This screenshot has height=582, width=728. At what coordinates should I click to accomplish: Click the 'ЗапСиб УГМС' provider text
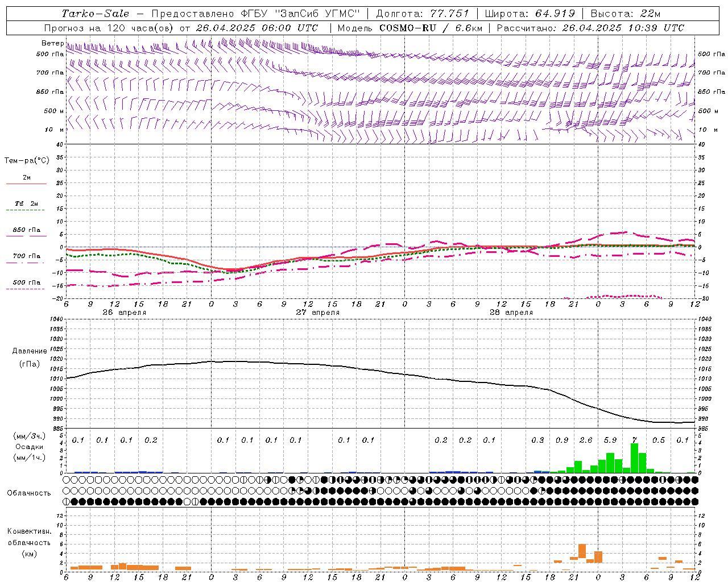click(317, 14)
